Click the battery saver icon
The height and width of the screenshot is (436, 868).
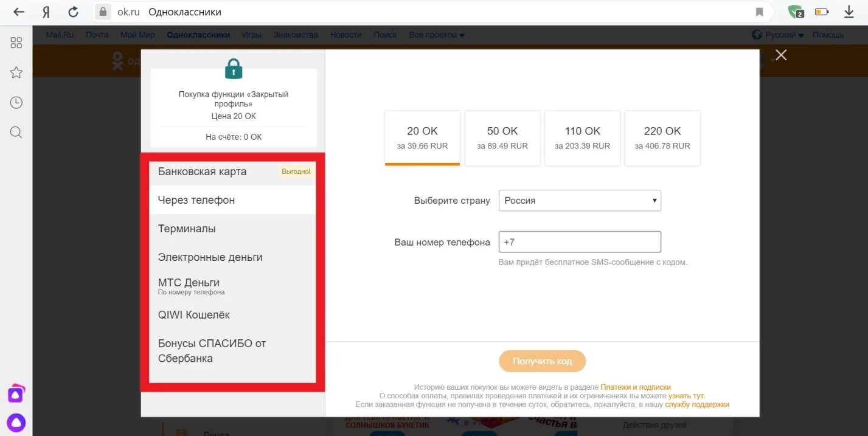(822, 12)
